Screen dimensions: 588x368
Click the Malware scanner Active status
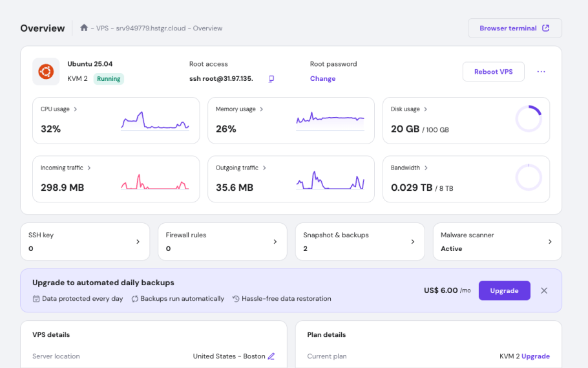(451, 248)
